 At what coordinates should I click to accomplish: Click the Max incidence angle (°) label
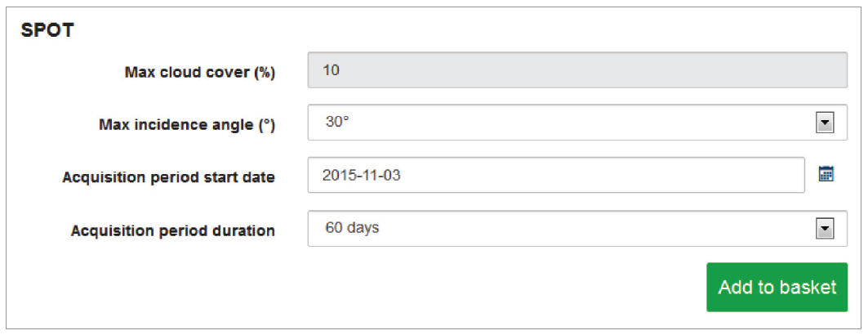187,125
